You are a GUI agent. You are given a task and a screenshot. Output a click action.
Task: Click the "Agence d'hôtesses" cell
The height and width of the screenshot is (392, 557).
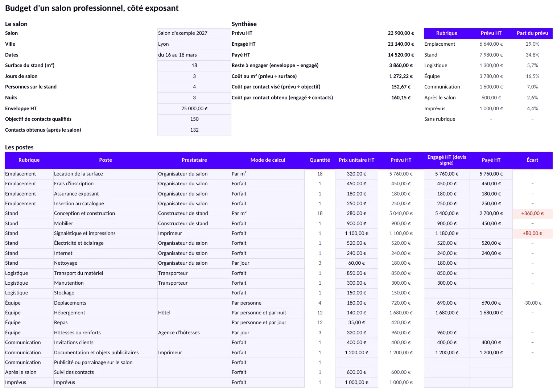pos(194,333)
